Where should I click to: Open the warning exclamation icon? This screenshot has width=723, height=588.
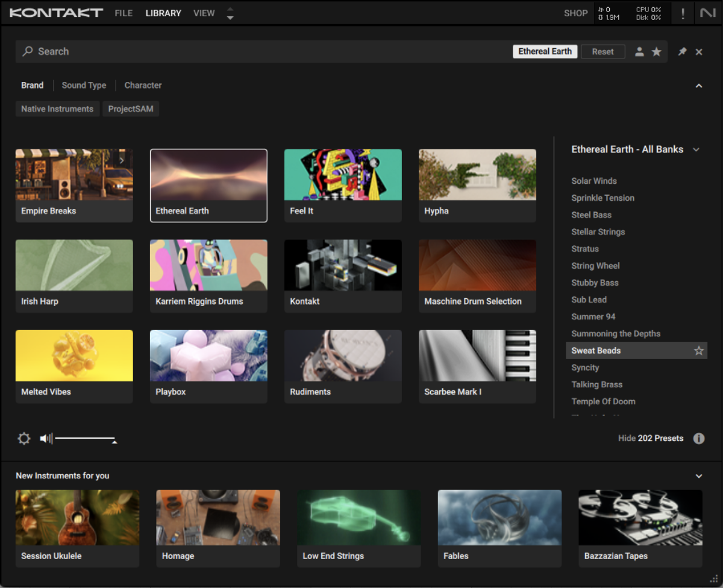(683, 13)
